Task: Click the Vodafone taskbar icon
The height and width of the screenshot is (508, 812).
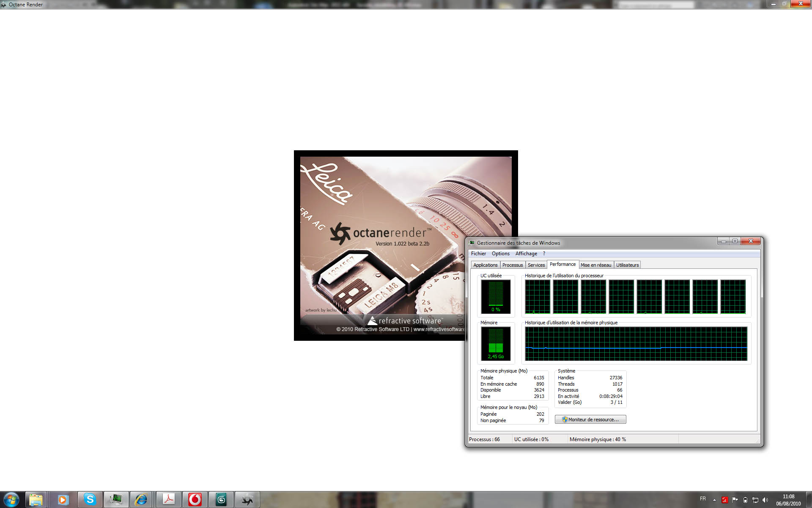Action: (195, 500)
